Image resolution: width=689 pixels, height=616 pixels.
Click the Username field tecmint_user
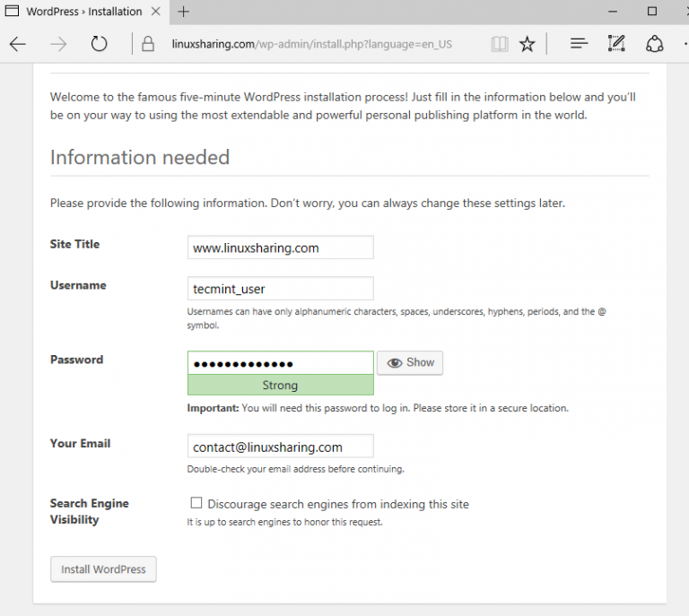[280, 289]
